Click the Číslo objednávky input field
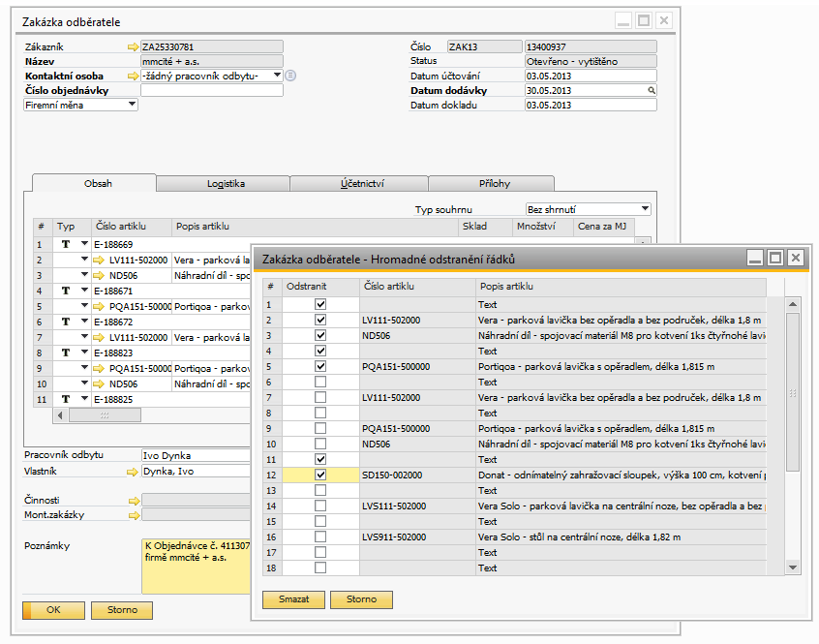Viewport: 819px width, 644px height. (212, 90)
